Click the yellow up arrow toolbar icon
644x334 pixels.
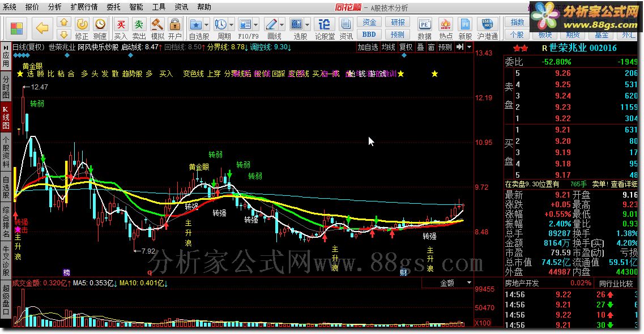pyautogui.click(x=63, y=22)
